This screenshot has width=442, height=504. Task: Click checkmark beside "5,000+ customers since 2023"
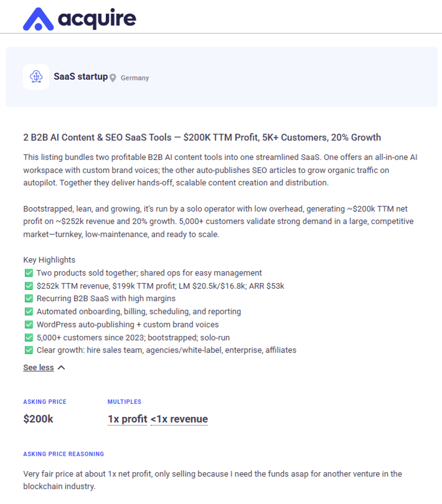coord(28,337)
